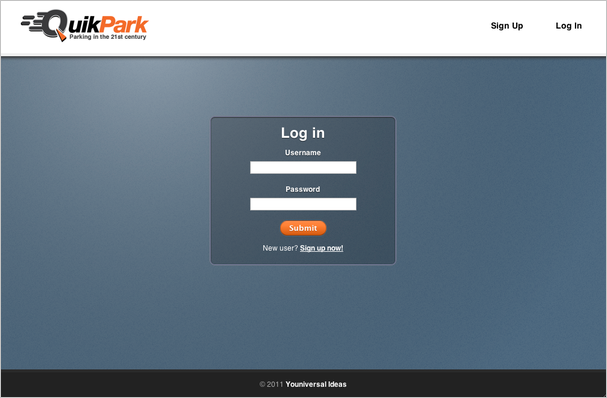Select Log In in the top navigation
The height and width of the screenshot is (398, 607).
pyautogui.click(x=568, y=26)
